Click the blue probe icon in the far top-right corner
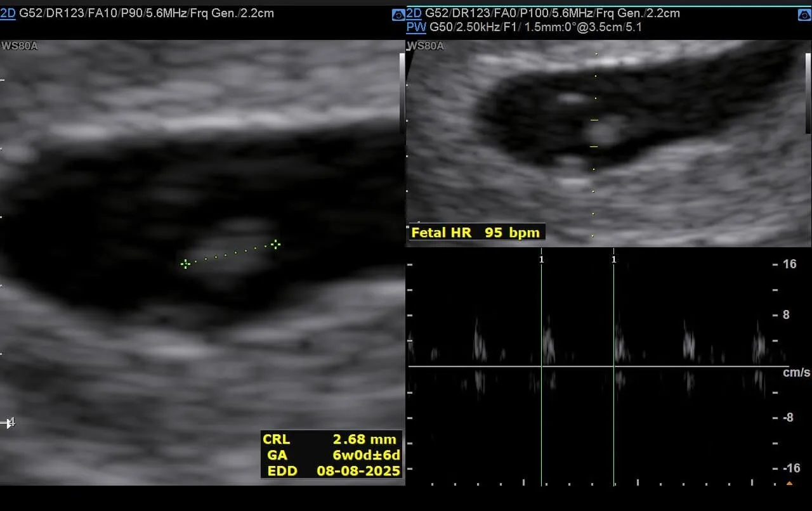812x511 pixels. click(x=805, y=14)
